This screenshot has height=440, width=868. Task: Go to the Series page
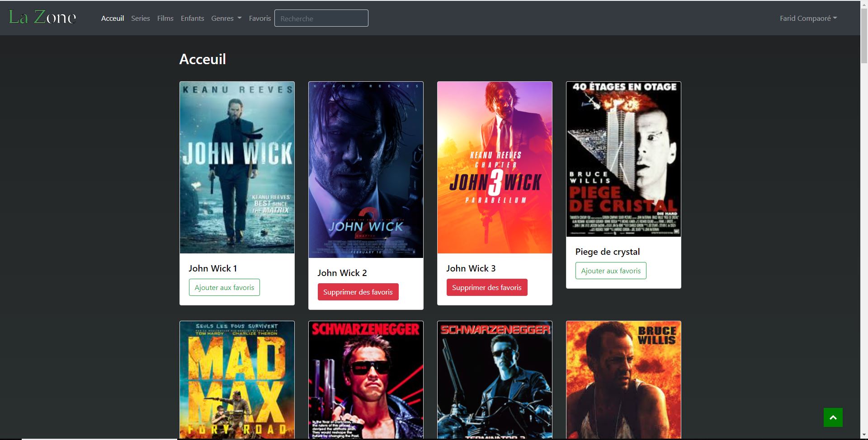(x=141, y=19)
